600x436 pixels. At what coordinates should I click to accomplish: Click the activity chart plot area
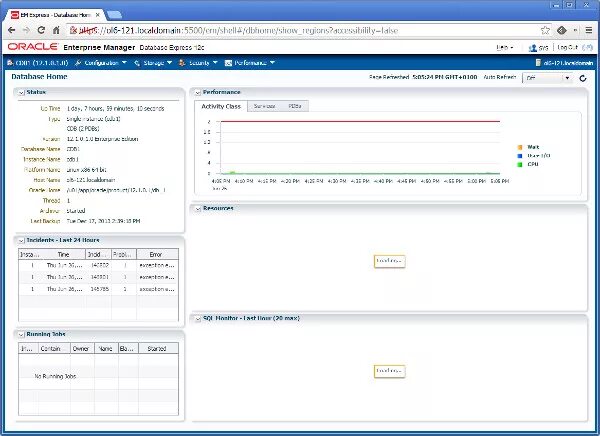360,147
